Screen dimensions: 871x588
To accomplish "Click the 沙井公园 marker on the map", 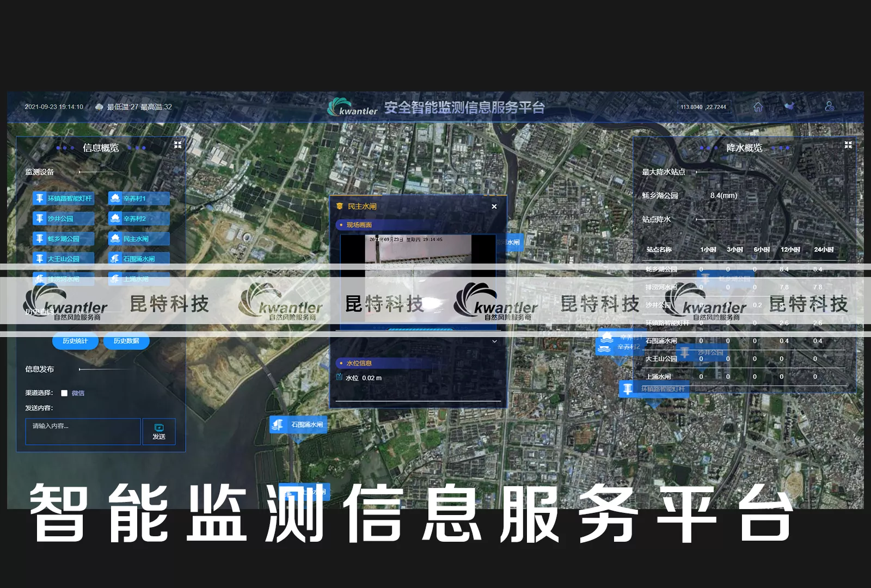I will point(702,353).
